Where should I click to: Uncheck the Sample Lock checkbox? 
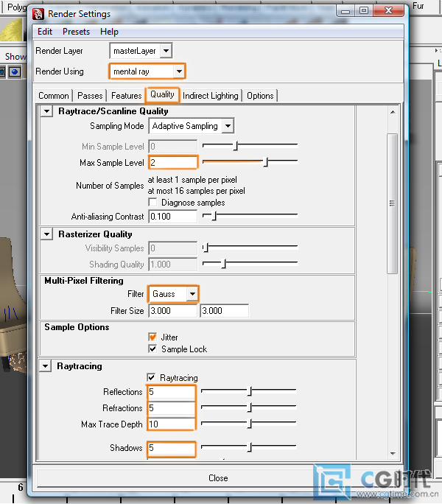pos(152,349)
